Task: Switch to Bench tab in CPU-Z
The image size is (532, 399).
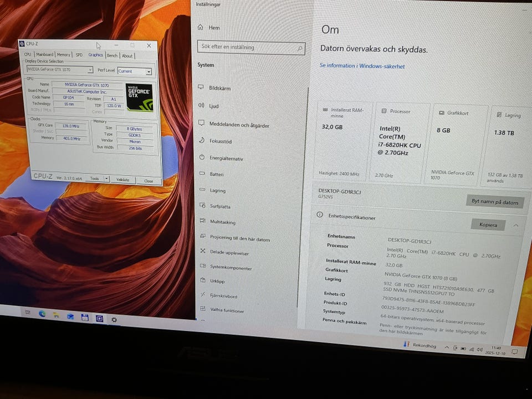Action: (112, 55)
